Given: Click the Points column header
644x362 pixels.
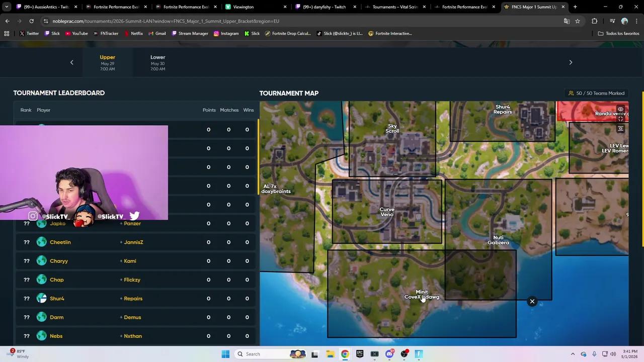Looking at the screenshot, I should (x=209, y=110).
